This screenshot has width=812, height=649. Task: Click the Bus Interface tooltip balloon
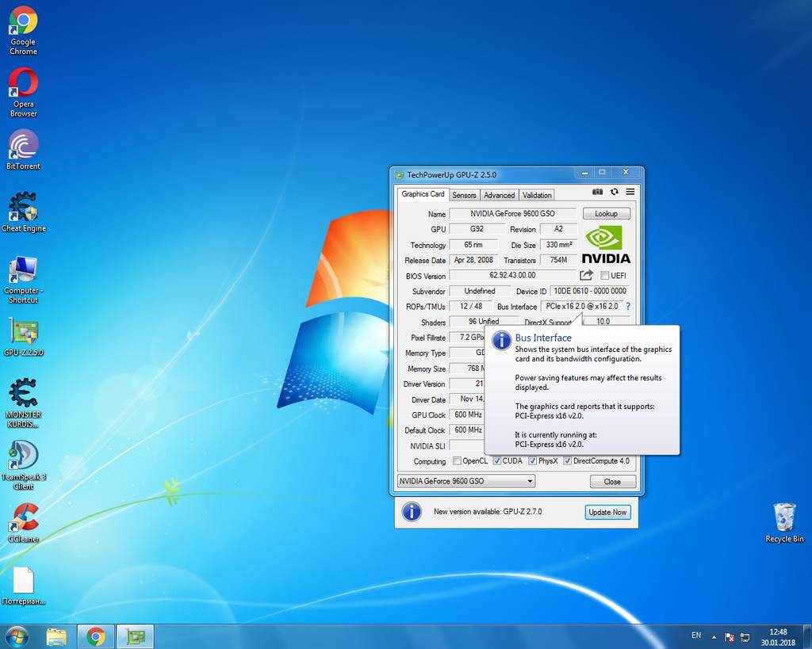581,390
